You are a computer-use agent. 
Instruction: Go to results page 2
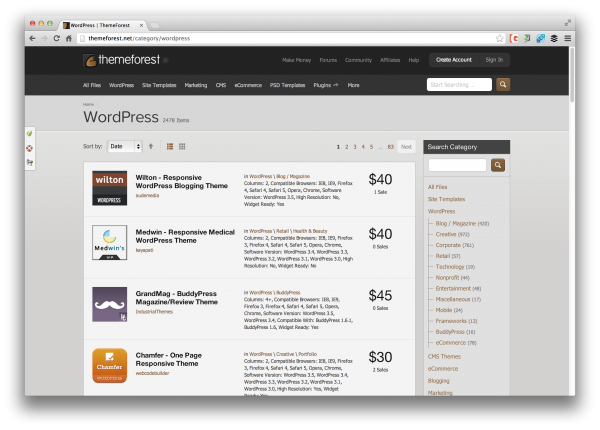[347, 147]
